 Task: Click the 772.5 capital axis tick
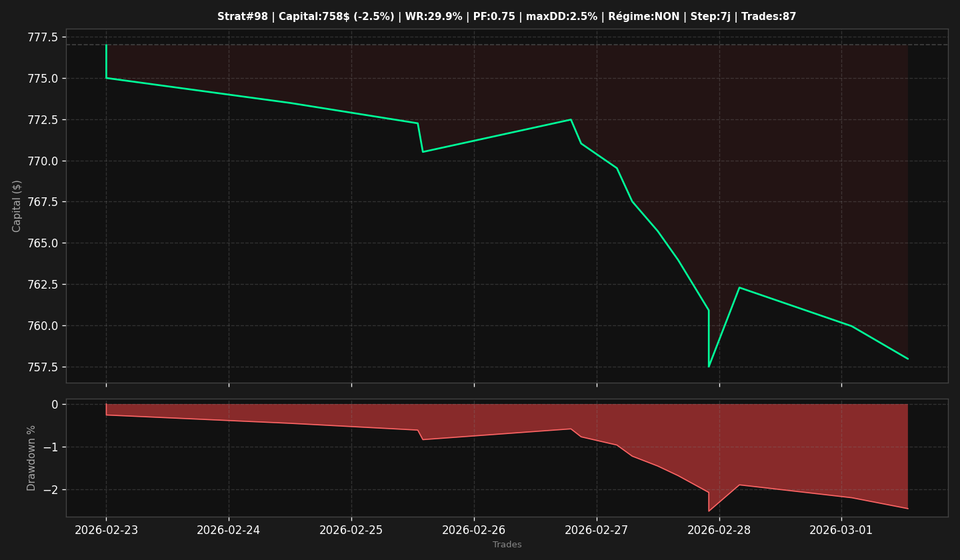[43, 120]
